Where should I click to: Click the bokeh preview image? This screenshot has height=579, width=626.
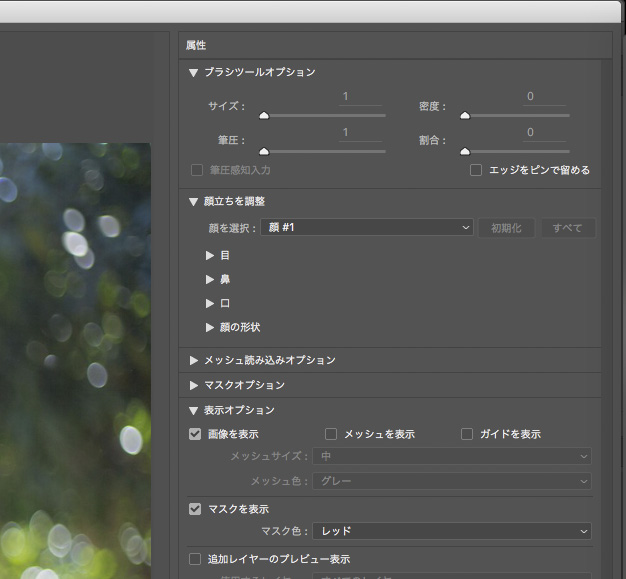(75, 361)
